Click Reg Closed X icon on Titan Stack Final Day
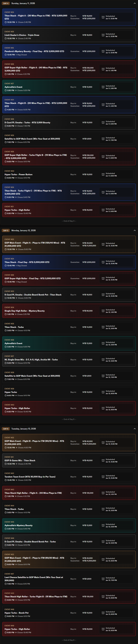This screenshot has height=644, width=138. pyautogui.click(x=16, y=266)
